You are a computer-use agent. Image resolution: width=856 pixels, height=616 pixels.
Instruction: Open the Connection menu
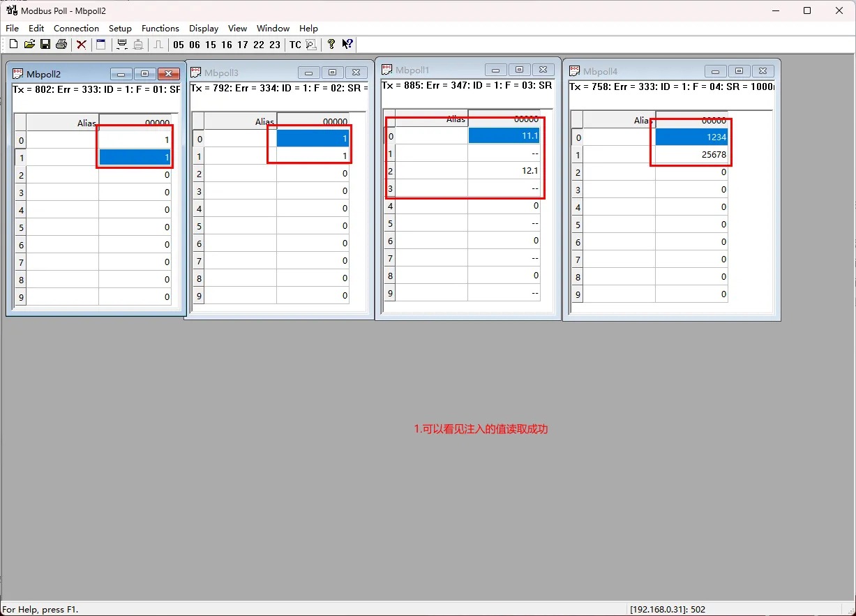tap(76, 29)
